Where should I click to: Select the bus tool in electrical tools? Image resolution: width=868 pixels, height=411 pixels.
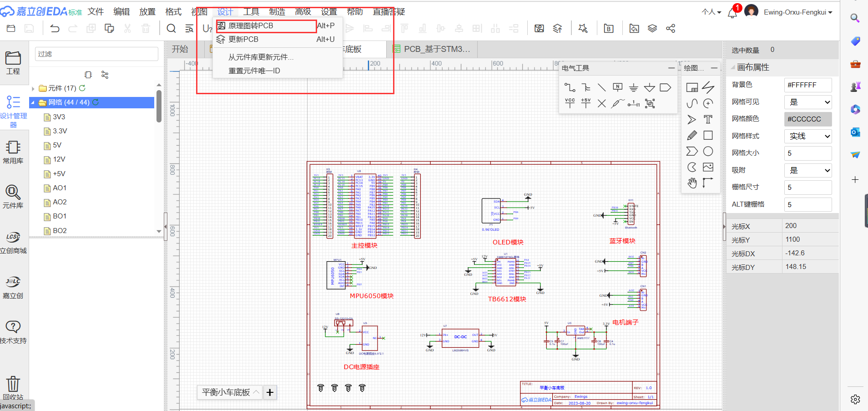tap(586, 87)
